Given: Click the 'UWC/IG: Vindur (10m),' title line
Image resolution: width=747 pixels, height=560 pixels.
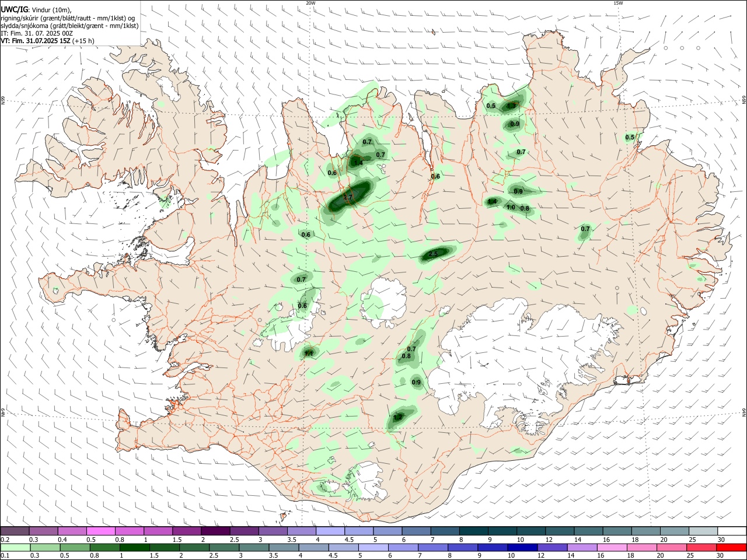Looking at the screenshot, I should [36, 10].
